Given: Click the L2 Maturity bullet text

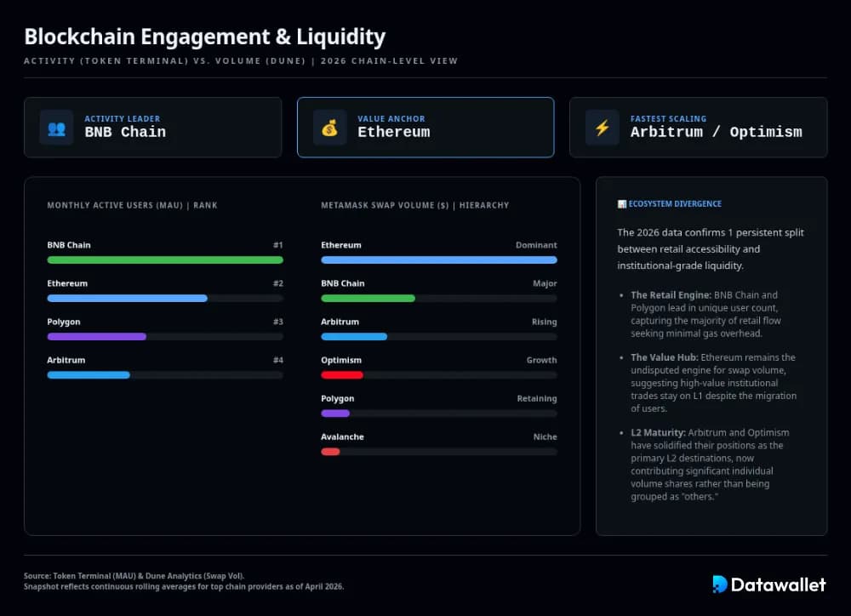Looking at the screenshot, I should click(710, 465).
